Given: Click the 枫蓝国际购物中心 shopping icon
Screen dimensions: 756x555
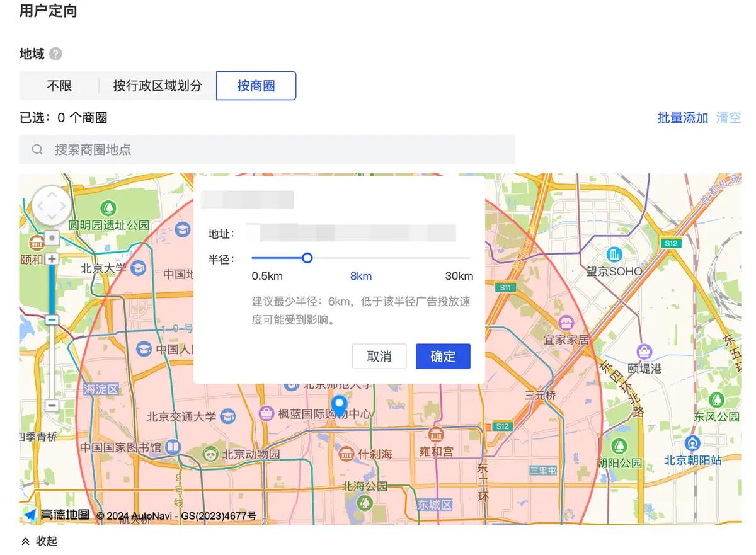Looking at the screenshot, I should point(267,413).
